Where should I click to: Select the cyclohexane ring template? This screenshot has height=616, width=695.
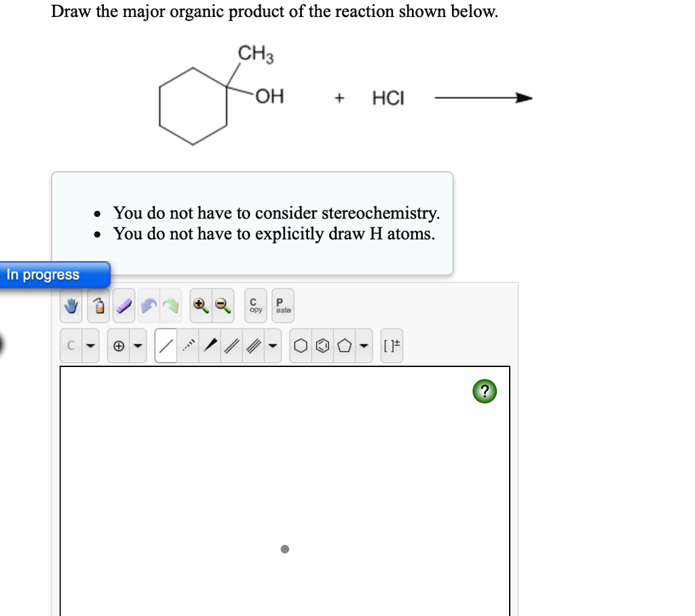pyautogui.click(x=301, y=345)
